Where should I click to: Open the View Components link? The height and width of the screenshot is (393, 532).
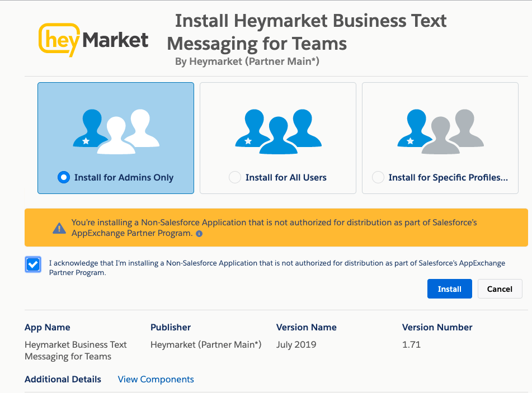[x=156, y=379]
